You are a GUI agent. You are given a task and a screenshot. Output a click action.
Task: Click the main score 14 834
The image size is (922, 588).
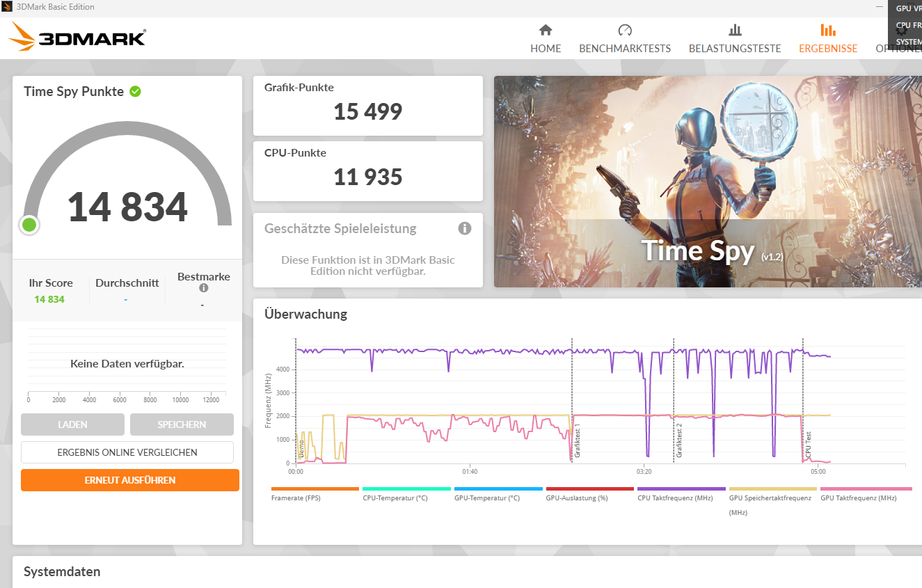(x=127, y=207)
